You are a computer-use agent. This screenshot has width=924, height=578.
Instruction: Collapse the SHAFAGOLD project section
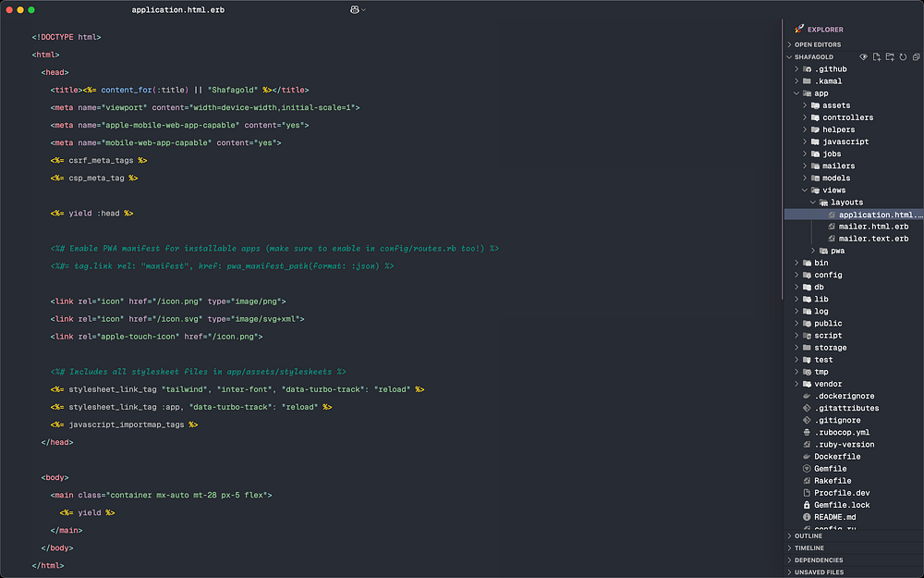[790, 57]
